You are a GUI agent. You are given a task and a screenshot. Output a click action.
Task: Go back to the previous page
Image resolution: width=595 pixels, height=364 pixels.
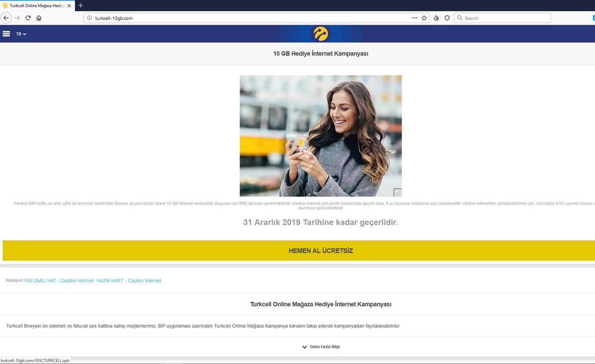(6, 18)
